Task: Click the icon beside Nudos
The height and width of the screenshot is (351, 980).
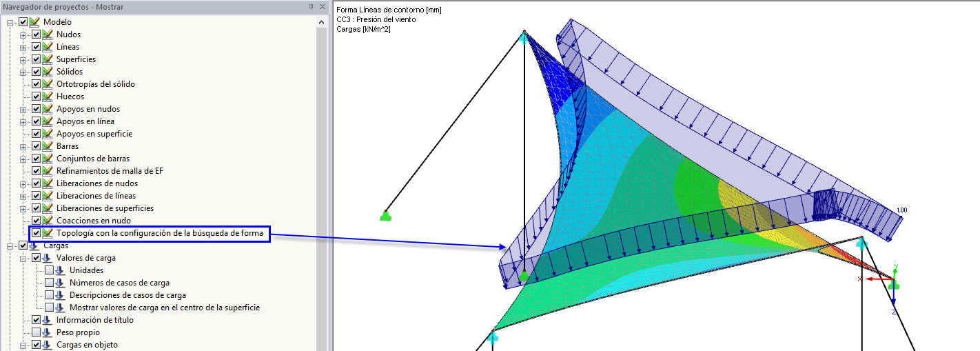Action: 47,34
